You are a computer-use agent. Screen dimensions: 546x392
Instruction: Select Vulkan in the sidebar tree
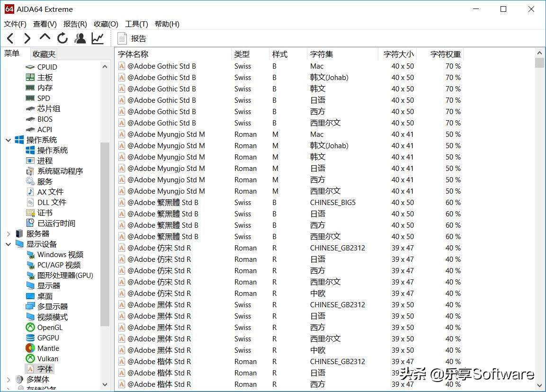coord(47,359)
